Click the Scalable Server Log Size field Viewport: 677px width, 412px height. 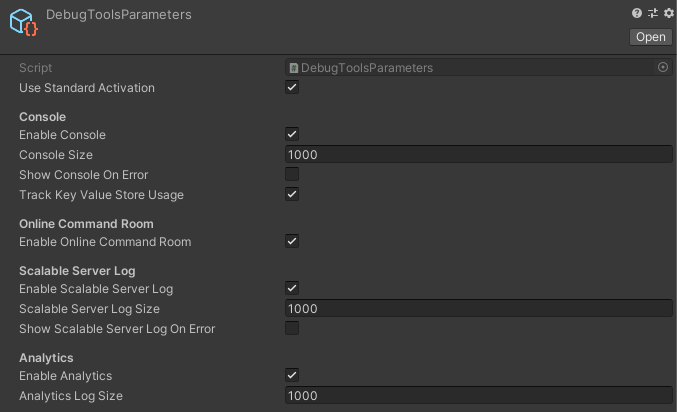point(478,308)
